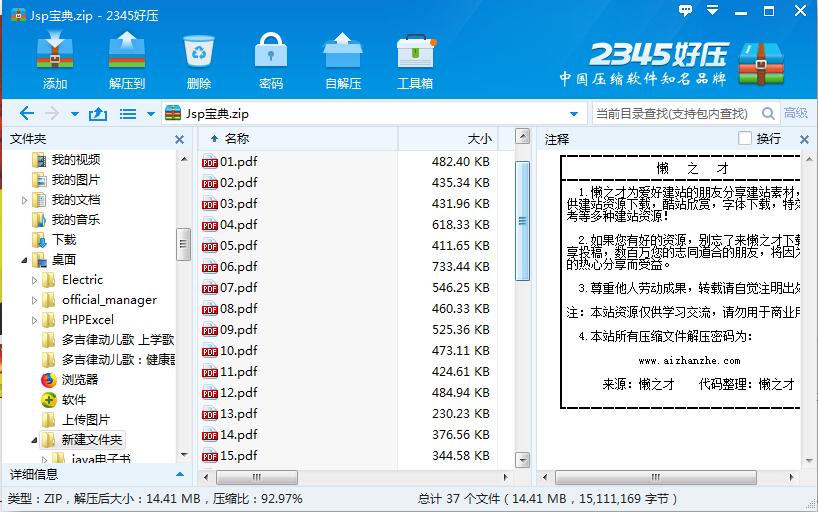Select file 05.pdf
818x512 pixels.
pos(238,246)
